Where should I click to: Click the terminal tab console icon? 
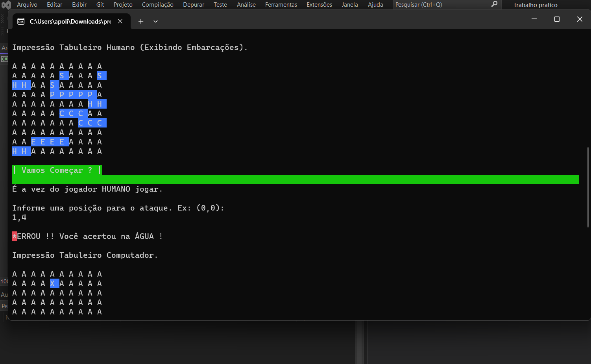[21, 21]
